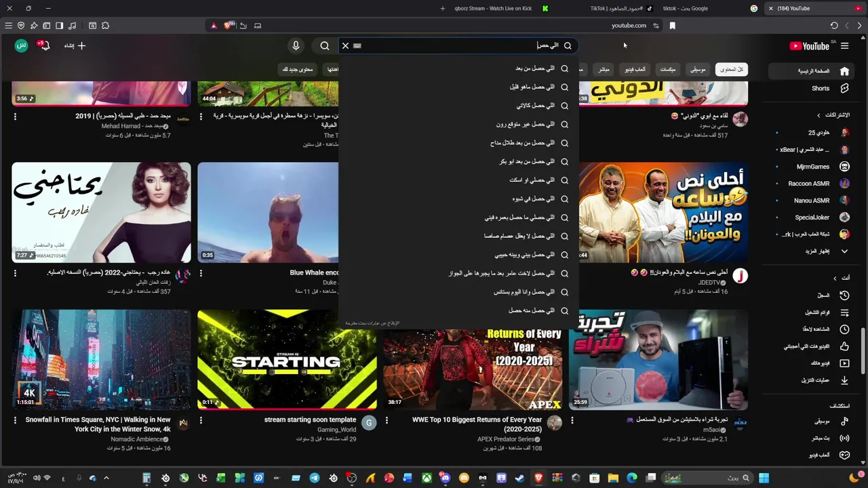Image resolution: width=868 pixels, height=488 pixels.
Task: Open the WWE Top 10 Biggest Returns thumbnail
Action: (x=473, y=369)
